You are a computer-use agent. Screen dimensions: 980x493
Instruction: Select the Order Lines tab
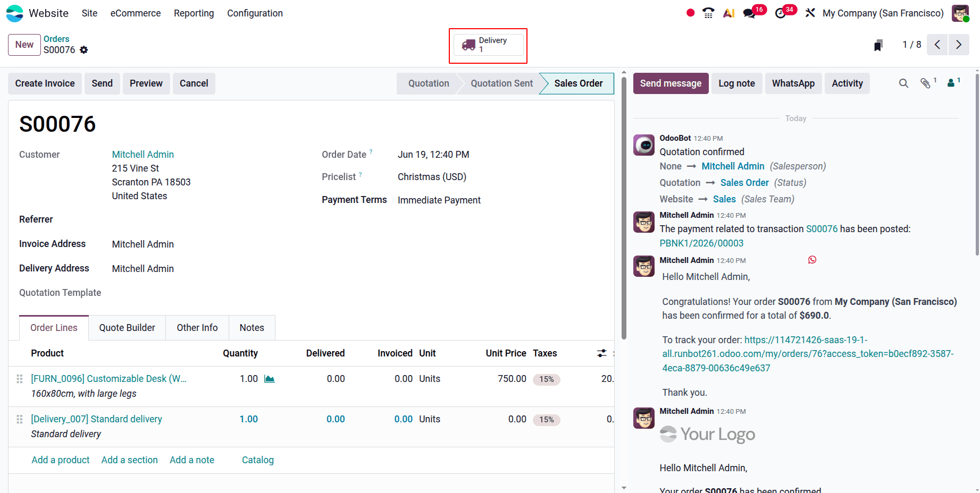pyautogui.click(x=54, y=328)
